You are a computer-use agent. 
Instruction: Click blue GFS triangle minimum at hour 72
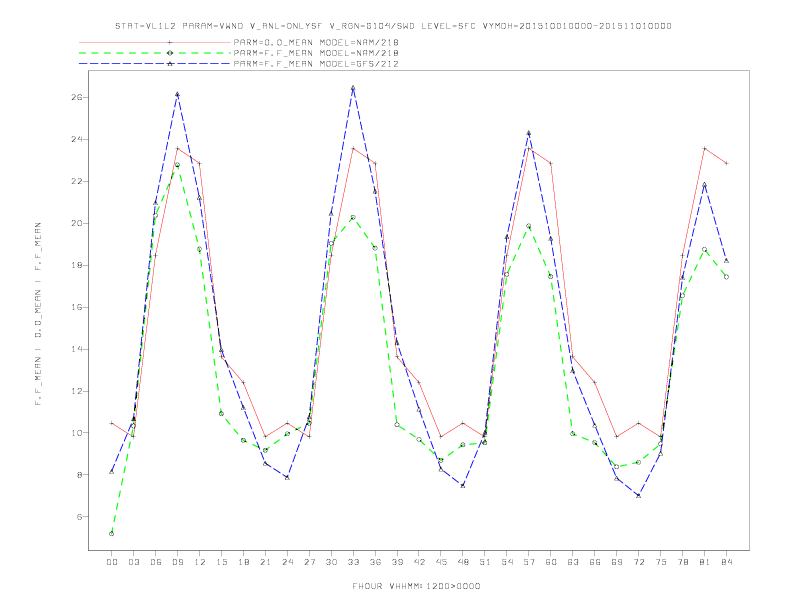638,496
